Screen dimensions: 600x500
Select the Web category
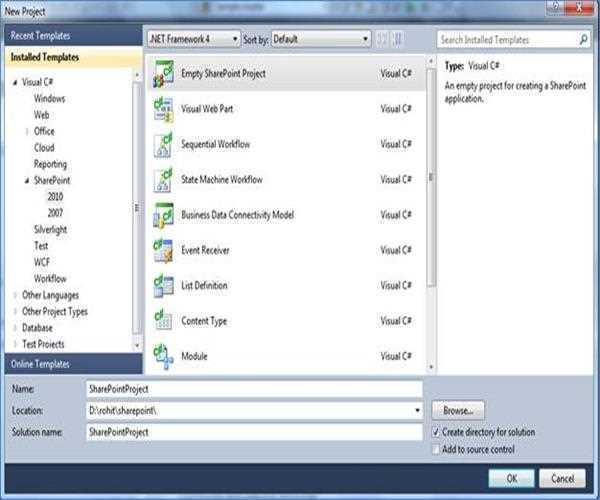pos(41,115)
